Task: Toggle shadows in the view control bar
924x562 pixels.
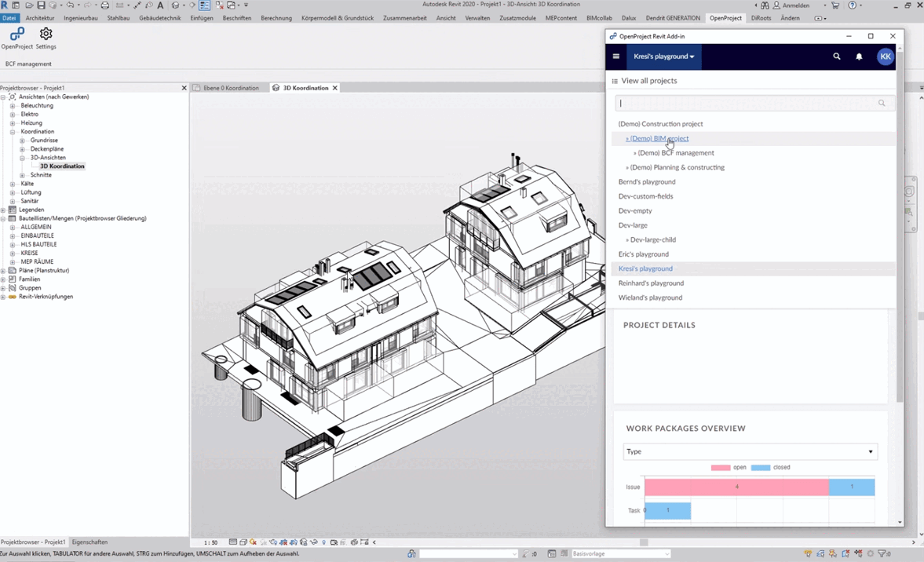Action: [x=262, y=542]
